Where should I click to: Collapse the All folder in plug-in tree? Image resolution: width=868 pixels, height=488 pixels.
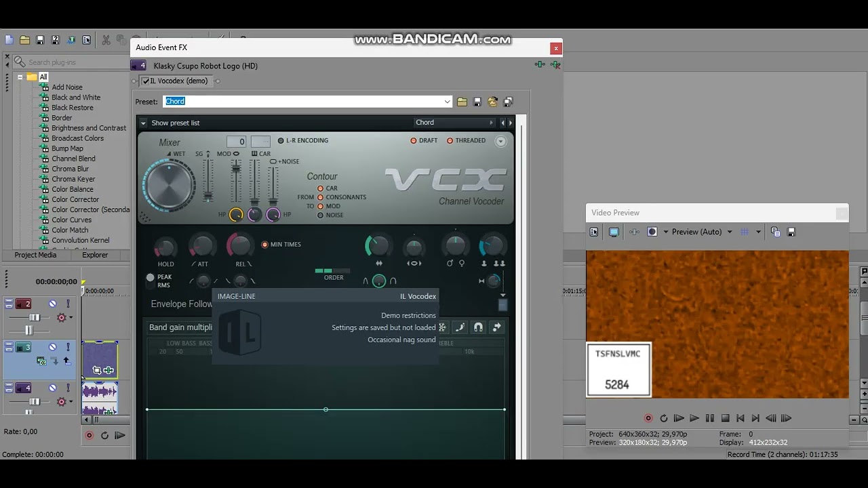pyautogui.click(x=20, y=77)
